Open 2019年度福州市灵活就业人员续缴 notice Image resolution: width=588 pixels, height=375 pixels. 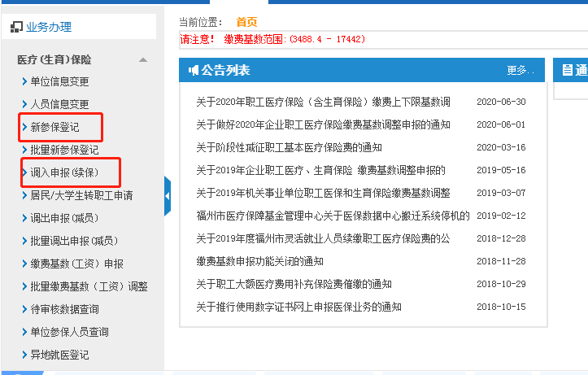point(323,238)
